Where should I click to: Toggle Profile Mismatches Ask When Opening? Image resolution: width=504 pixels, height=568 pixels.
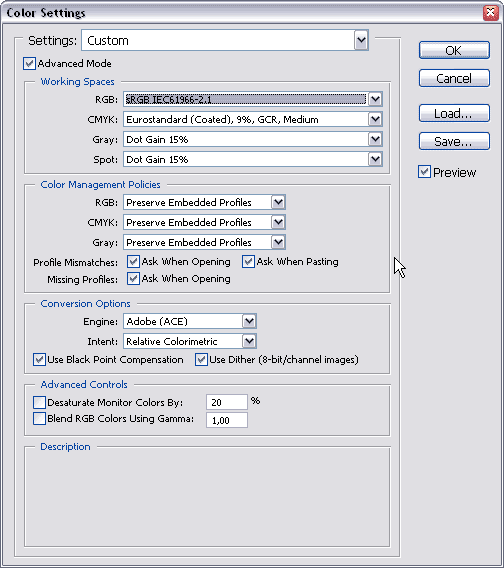click(x=133, y=262)
